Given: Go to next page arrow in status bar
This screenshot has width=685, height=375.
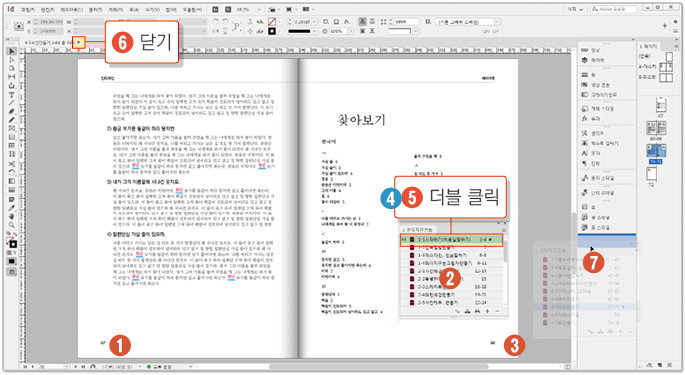Looking at the screenshot, I should click(76, 367).
